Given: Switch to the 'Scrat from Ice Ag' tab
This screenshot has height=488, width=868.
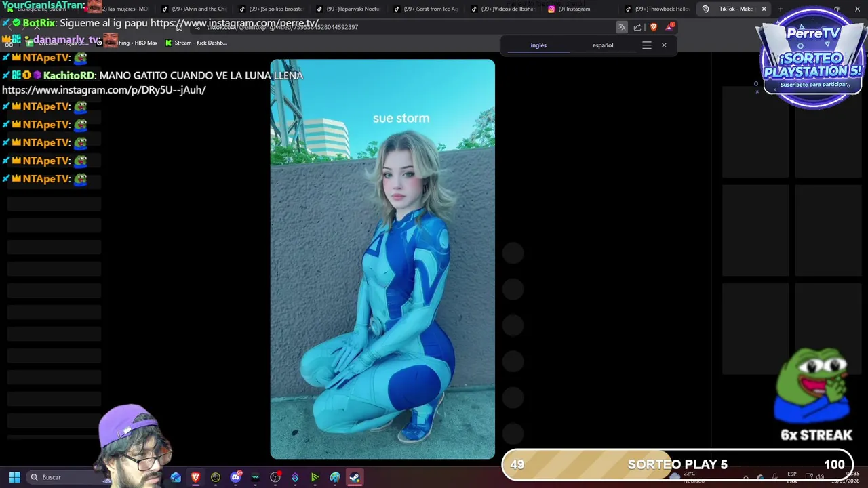Looking at the screenshot, I should pyautogui.click(x=426, y=9).
